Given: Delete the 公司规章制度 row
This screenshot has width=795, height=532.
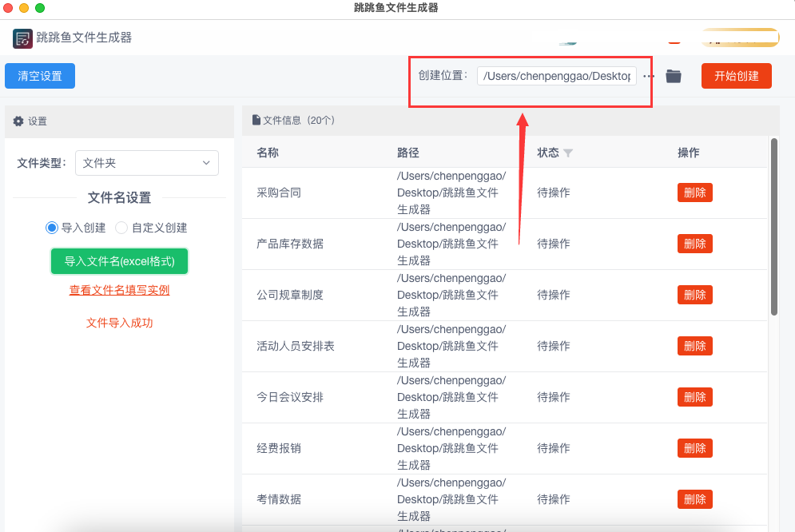Looking at the screenshot, I should click(x=694, y=295).
